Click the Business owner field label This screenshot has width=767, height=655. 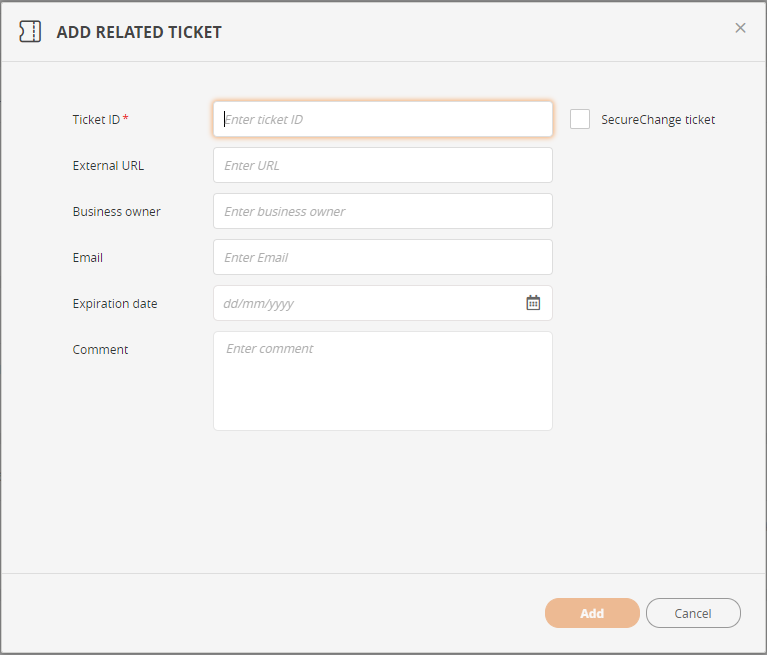(116, 212)
